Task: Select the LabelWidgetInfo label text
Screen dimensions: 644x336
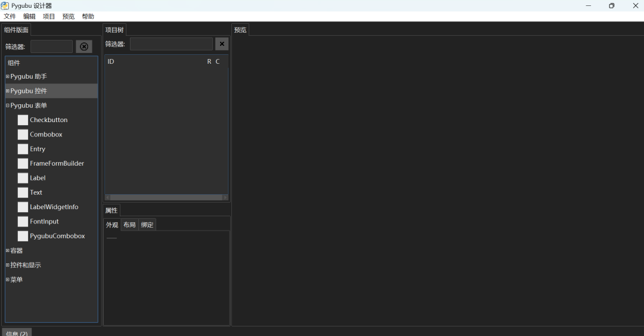Action: click(54, 207)
